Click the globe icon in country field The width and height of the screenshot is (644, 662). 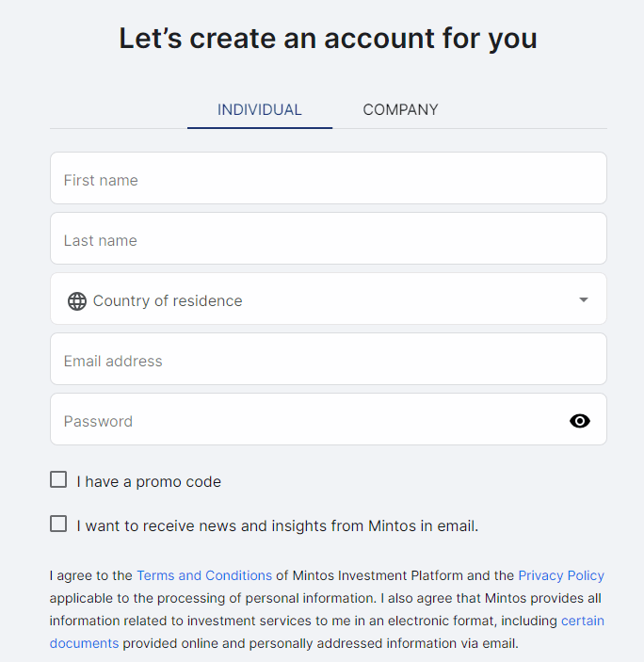click(77, 301)
